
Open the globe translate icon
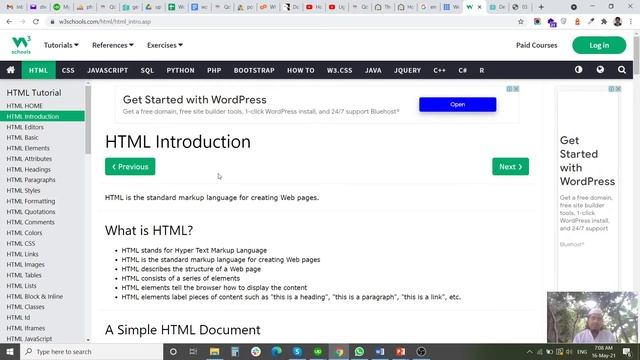[600, 70]
